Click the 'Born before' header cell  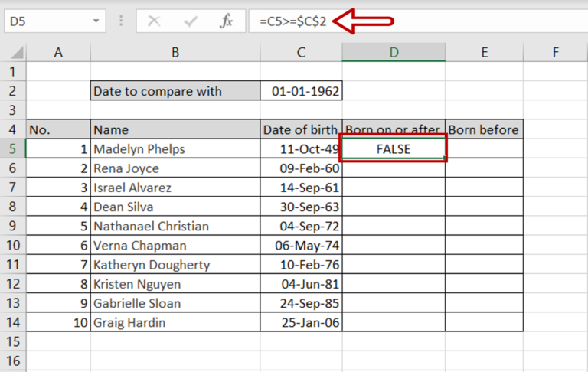pyautogui.click(x=484, y=130)
